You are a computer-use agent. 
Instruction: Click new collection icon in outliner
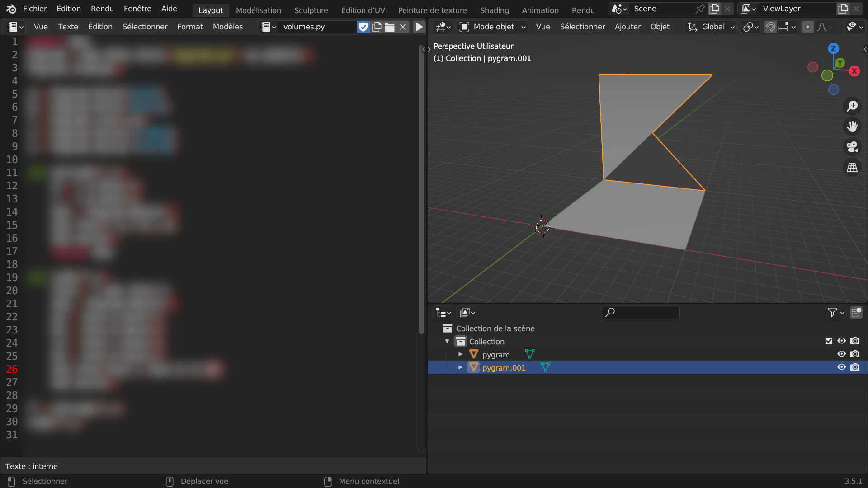tap(856, 313)
